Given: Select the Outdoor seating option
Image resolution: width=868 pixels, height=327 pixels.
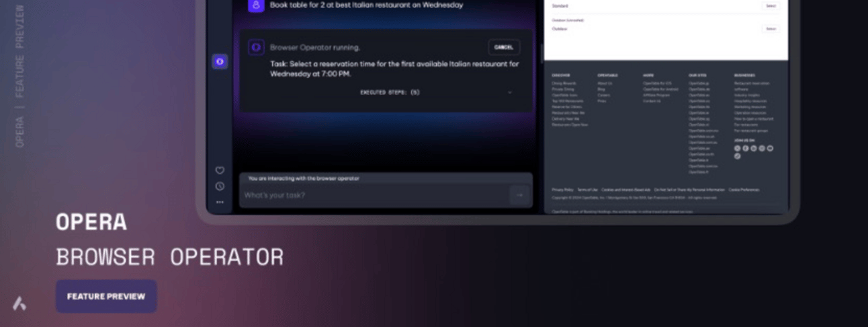Looking at the screenshot, I should pyautogui.click(x=771, y=29).
